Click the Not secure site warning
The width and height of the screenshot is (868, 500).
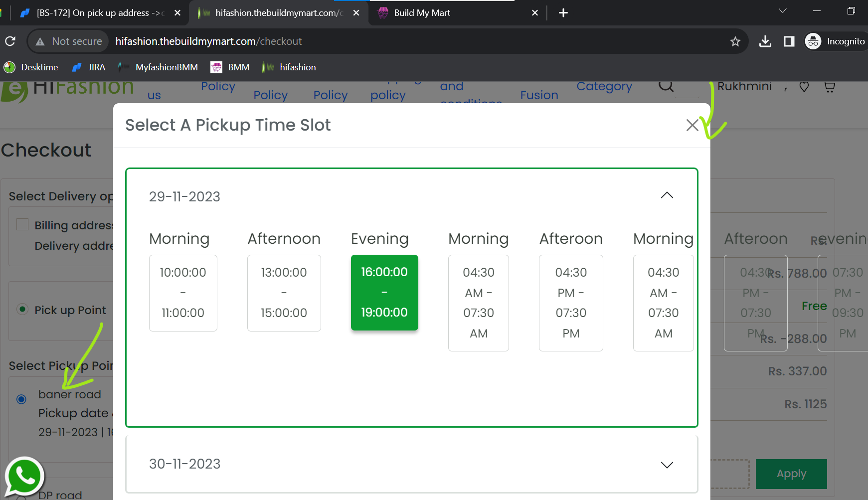[x=69, y=41]
